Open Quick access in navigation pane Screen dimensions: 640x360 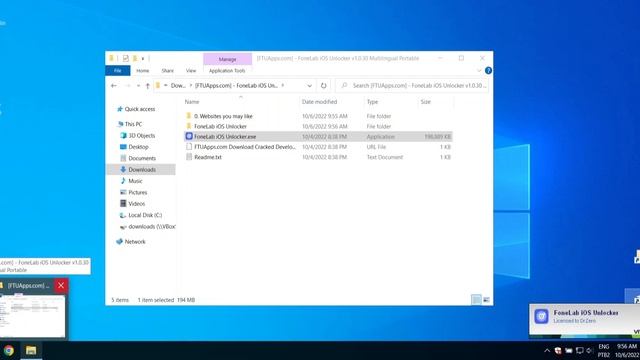(140, 109)
